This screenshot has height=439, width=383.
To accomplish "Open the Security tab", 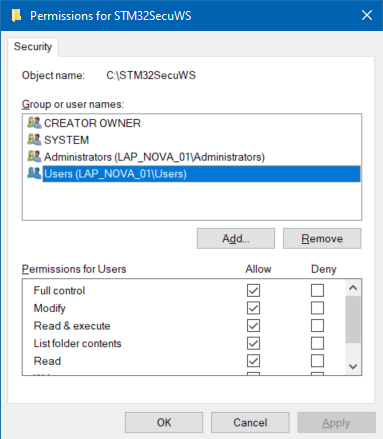I will [x=33, y=47].
